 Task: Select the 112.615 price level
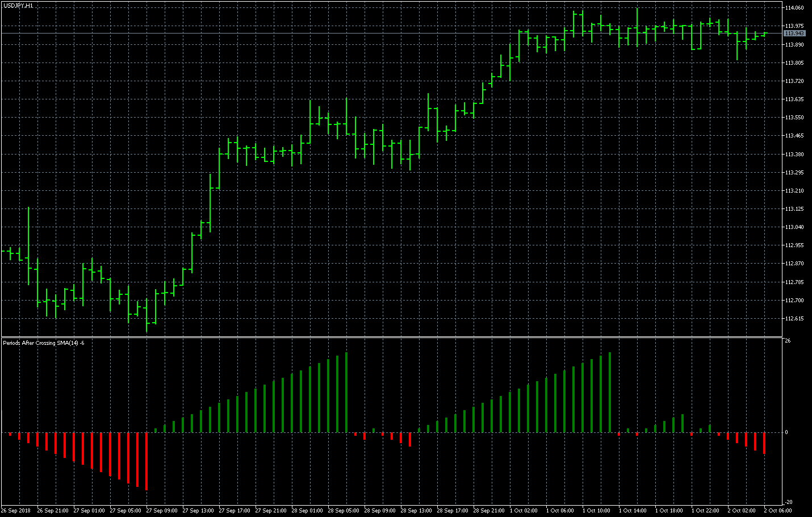point(794,319)
